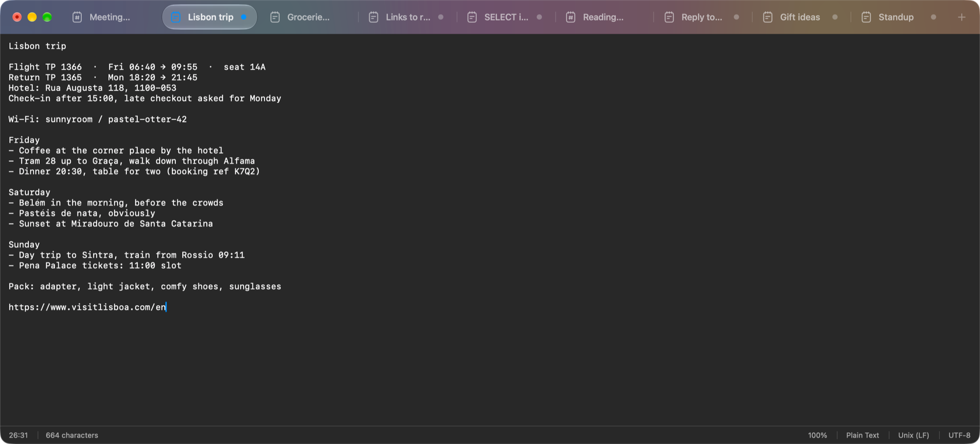Click the Tram 28 up to Graça line

click(131, 161)
